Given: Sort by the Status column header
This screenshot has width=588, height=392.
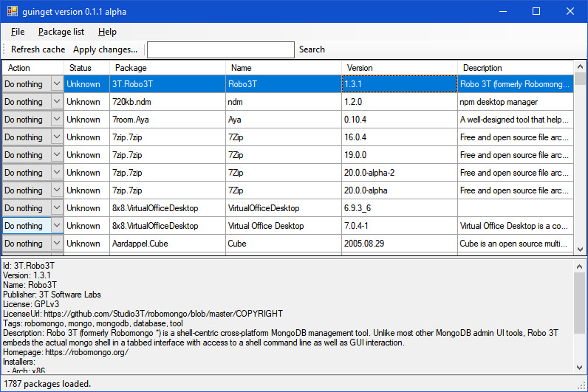Looking at the screenshot, I should tap(86, 68).
